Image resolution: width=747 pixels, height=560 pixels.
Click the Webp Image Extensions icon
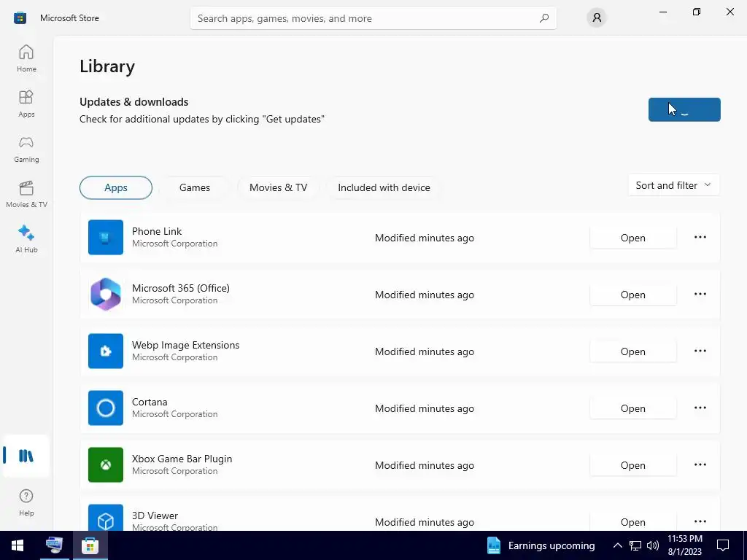click(106, 351)
